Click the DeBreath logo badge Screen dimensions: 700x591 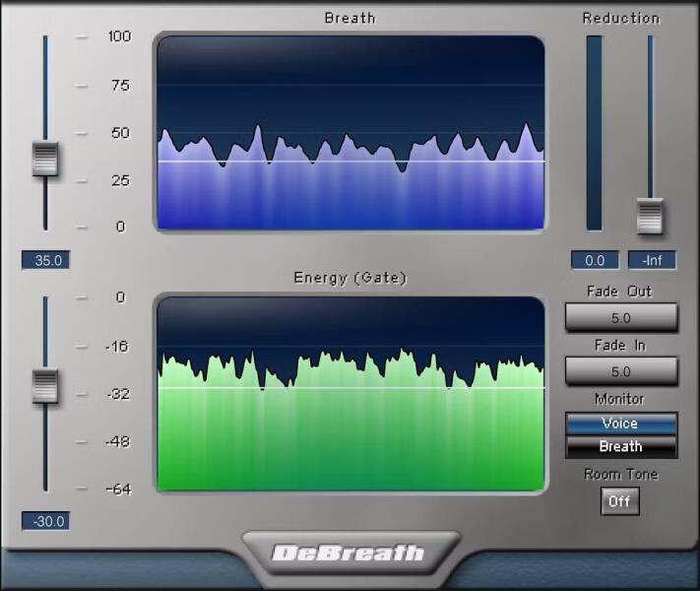(x=350, y=553)
